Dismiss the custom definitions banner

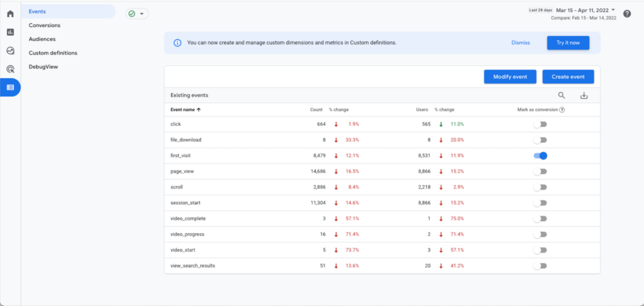coord(520,43)
